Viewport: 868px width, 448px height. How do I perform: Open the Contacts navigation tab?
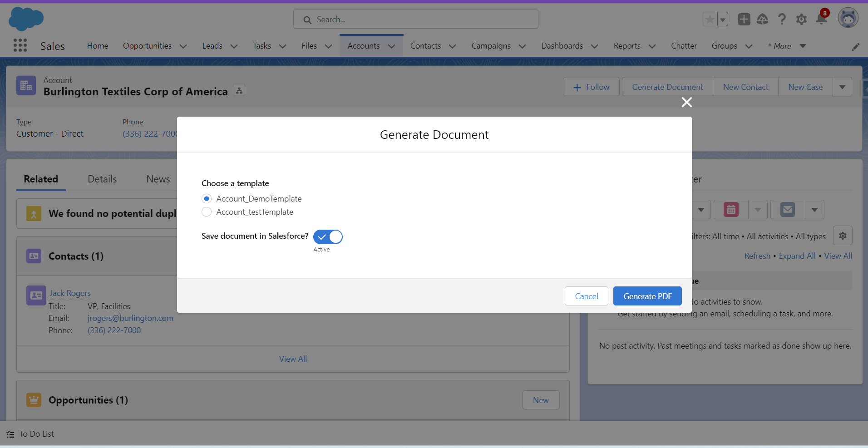tap(424, 46)
